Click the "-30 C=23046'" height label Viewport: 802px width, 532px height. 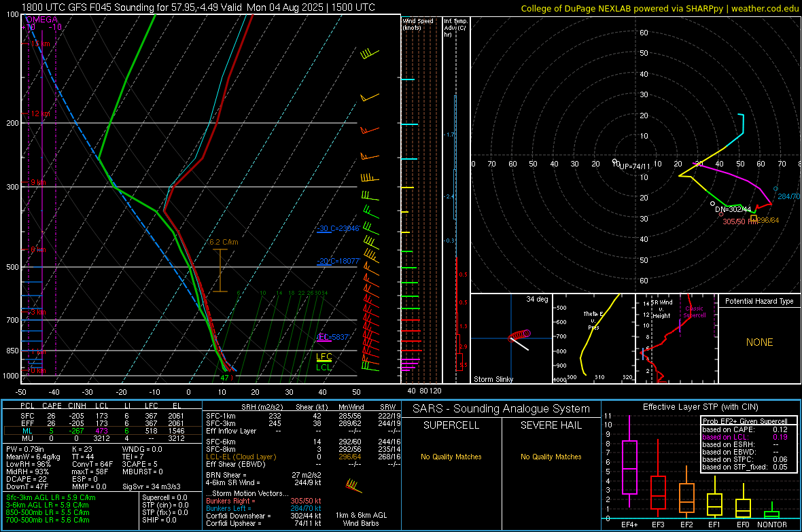tap(338, 228)
